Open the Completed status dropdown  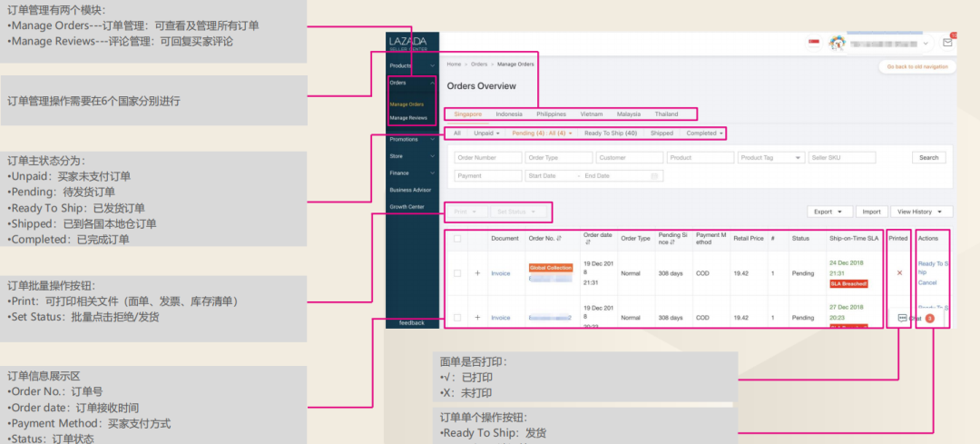click(x=704, y=133)
